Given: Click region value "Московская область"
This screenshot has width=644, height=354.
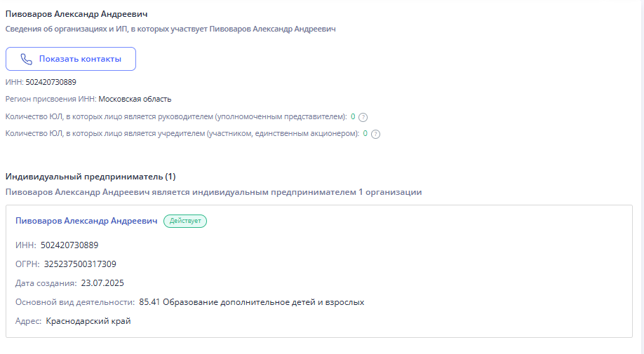Looking at the screenshot, I should [x=135, y=99].
